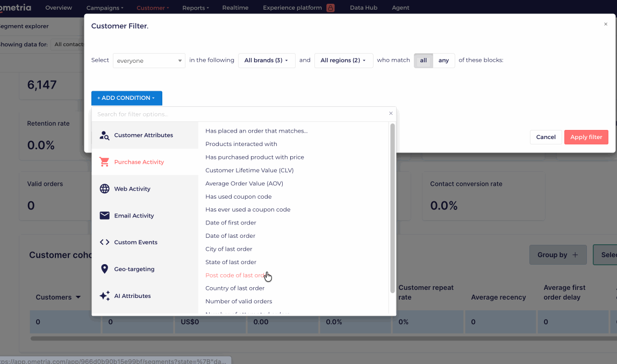Click the Apply filter button

click(586, 137)
